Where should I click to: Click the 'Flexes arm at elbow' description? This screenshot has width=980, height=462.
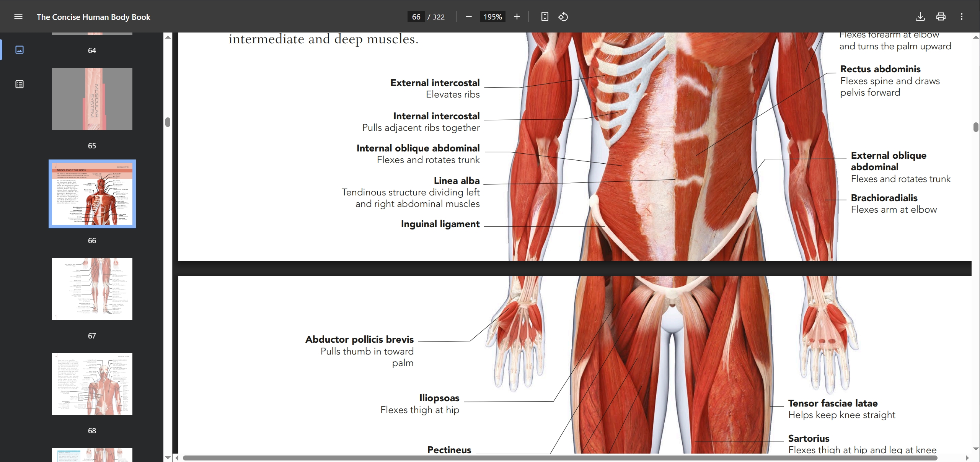pos(894,210)
